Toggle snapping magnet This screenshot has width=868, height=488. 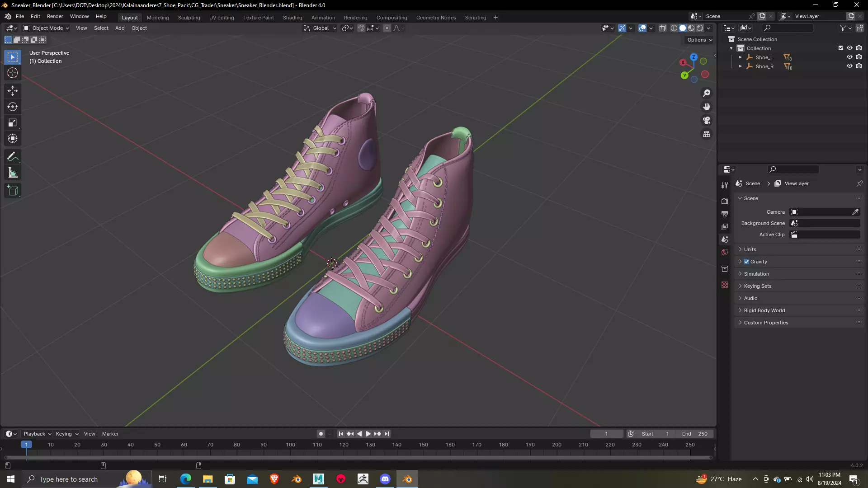point(361,28)
